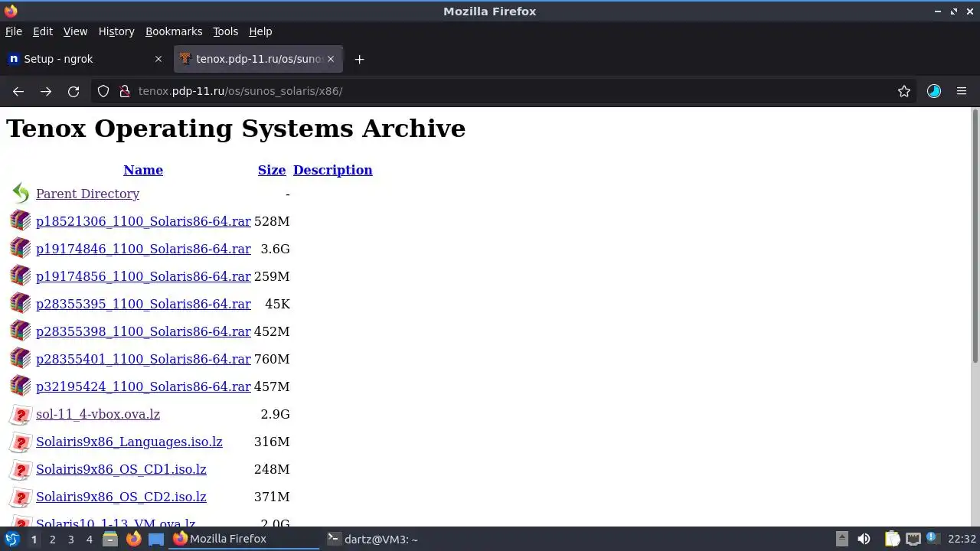
Task: Open the taskbar application start menu
Action: tap(12, 539)
